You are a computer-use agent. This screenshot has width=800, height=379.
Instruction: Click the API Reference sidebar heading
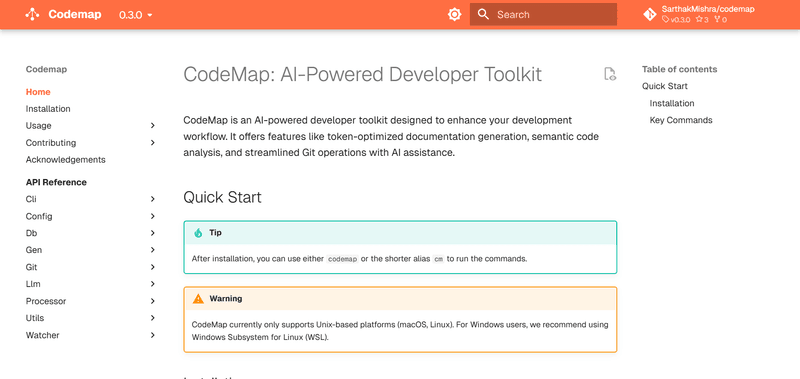pyautogui.click(x=56, y=182)
